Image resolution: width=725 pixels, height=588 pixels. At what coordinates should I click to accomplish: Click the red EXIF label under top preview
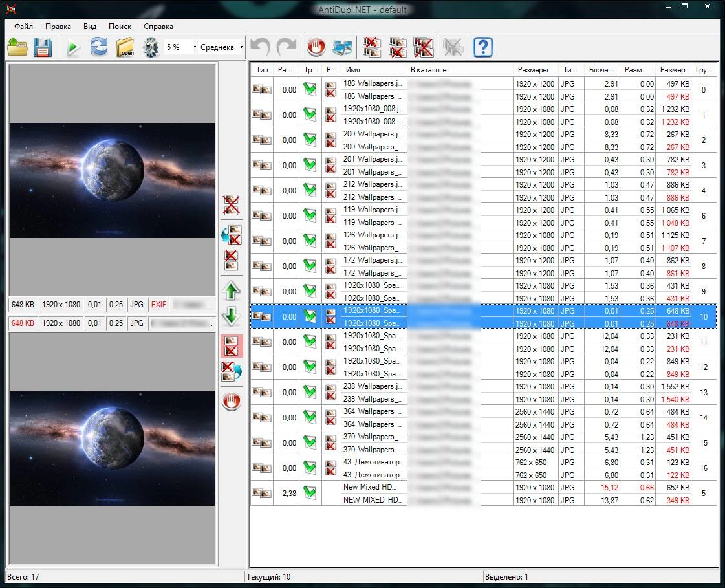[158, 305]
